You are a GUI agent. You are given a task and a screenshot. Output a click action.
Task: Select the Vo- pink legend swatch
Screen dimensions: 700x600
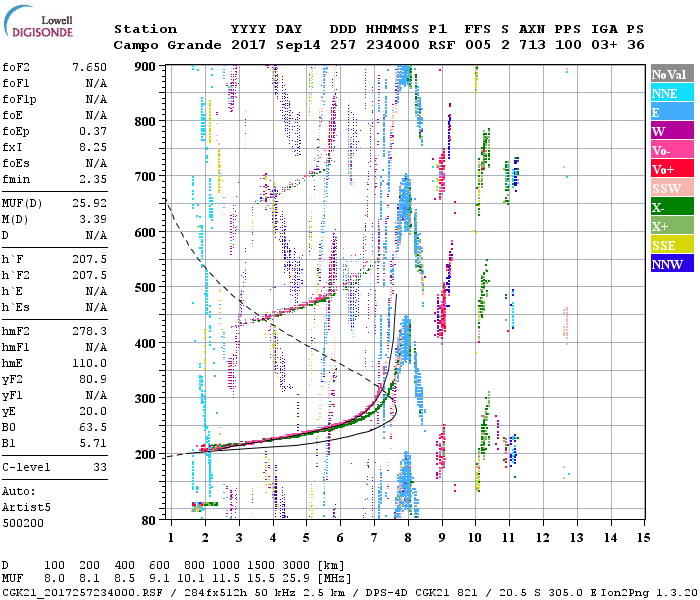pyautogui.click(x=668, y=150)
